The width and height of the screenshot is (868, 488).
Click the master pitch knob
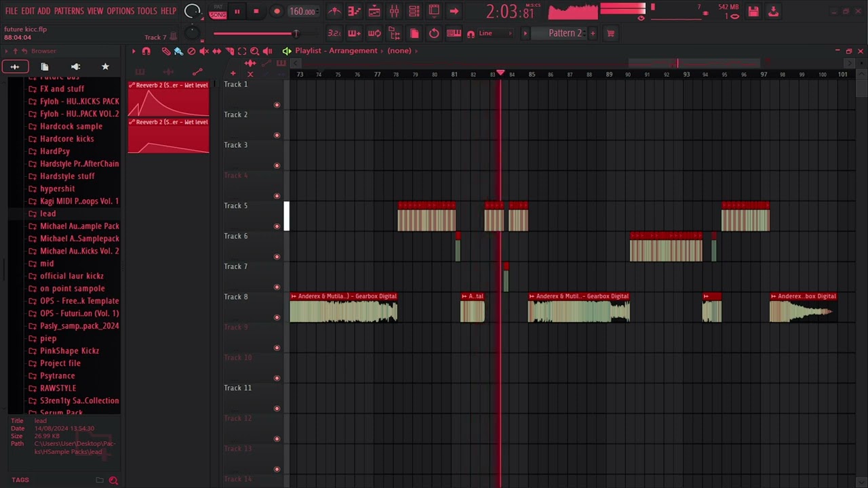[192, 33]
